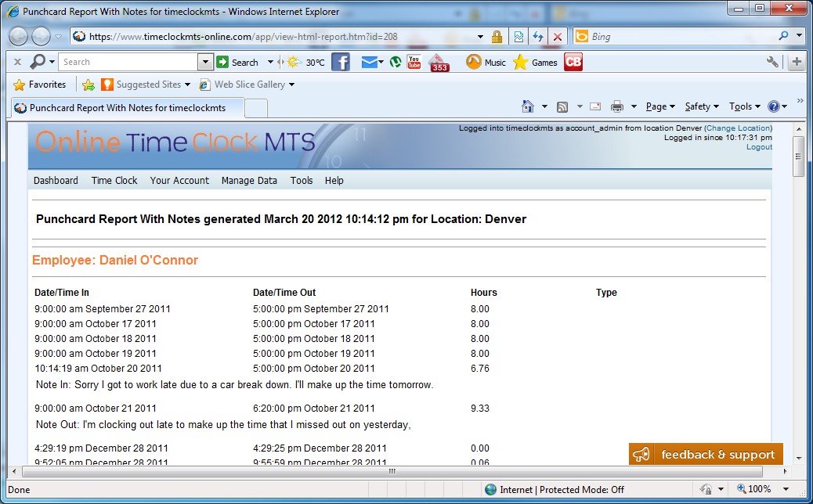
Task: Click the blue Help question mark icon
Action: [774, 106]
